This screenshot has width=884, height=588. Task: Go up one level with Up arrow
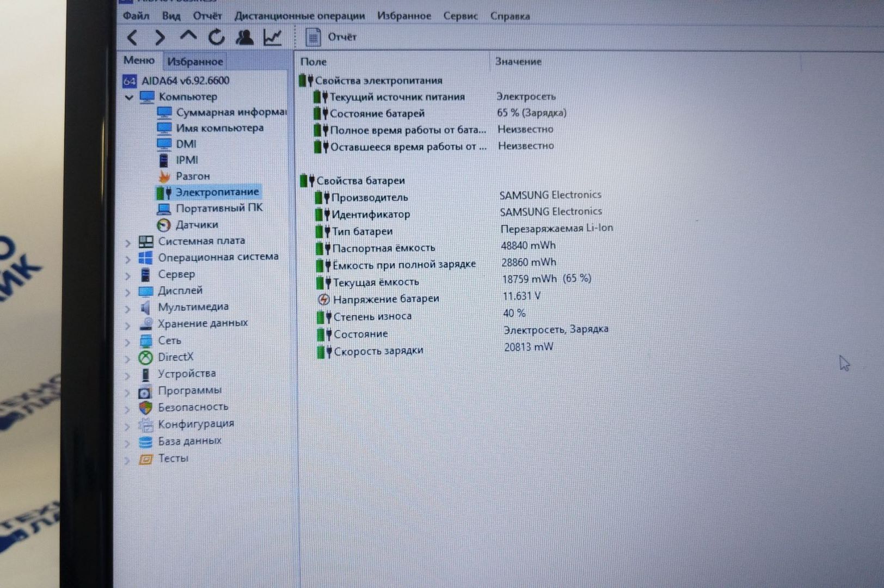(x=188, y=36)
